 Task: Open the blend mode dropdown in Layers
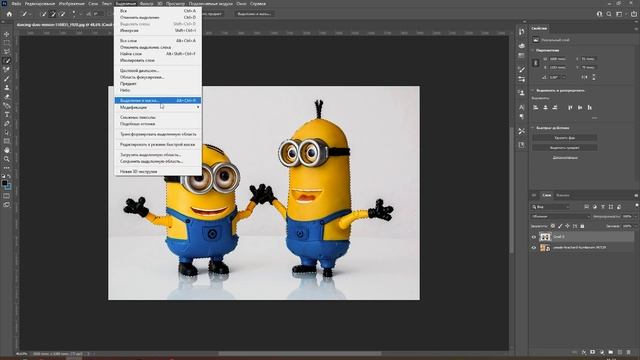(561, 216)
